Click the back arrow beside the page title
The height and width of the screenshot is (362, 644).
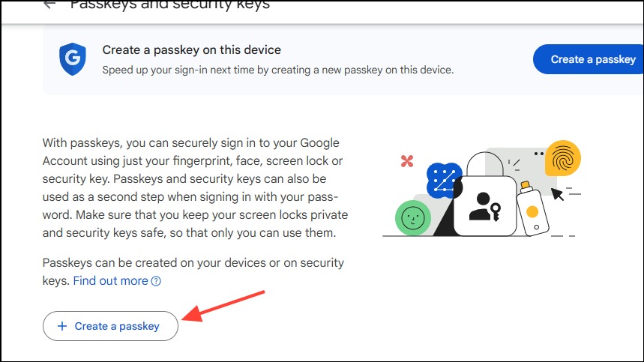[49, 4]
